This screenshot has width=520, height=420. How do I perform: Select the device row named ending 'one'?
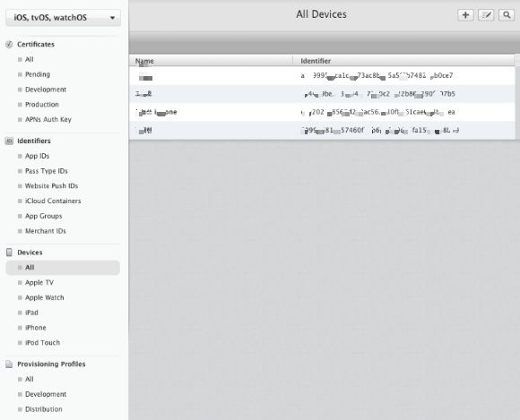point(322,112)
